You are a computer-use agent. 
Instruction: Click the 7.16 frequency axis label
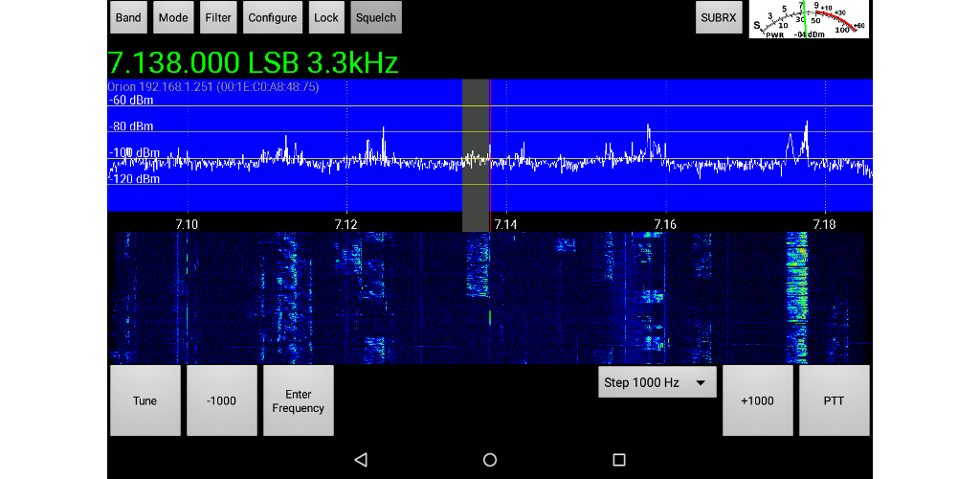tap(666, 224)
